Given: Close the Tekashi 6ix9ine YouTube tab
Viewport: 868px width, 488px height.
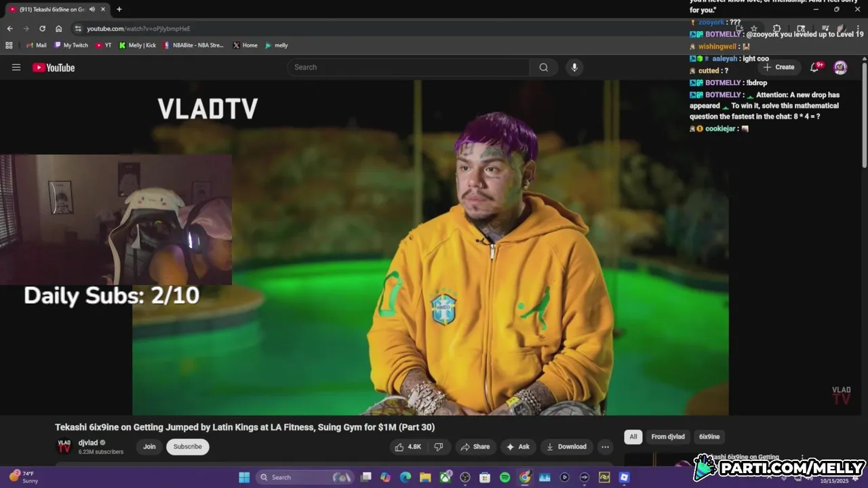Looking at the screenshot, I should pyautogui.click(x=102, y=9).
